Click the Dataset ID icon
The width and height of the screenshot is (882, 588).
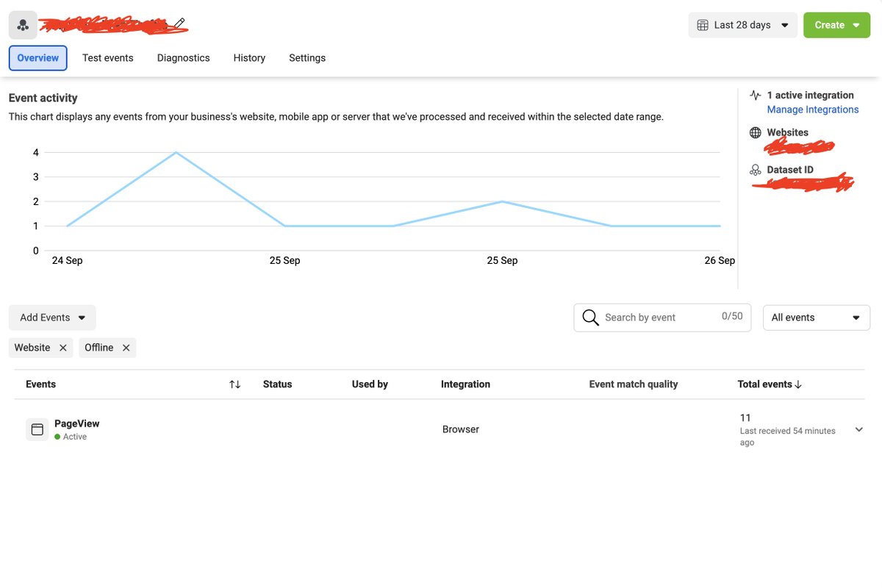755,170
